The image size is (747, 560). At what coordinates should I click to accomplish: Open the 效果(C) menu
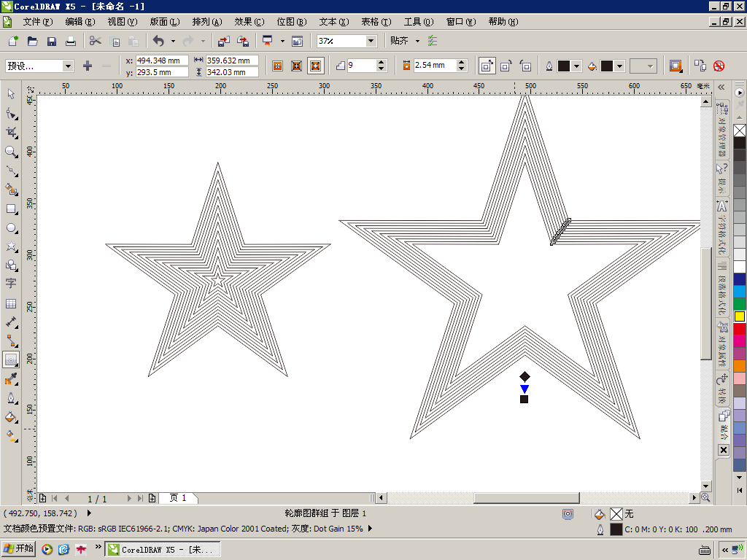[249, 22]
